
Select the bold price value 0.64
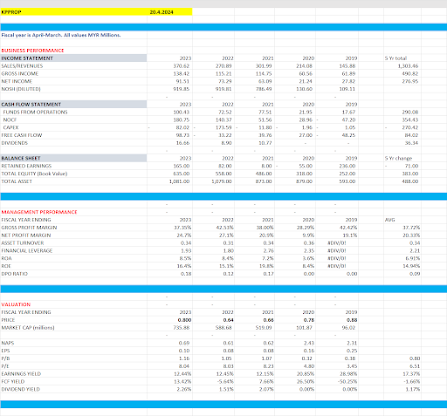click(228, 320)
